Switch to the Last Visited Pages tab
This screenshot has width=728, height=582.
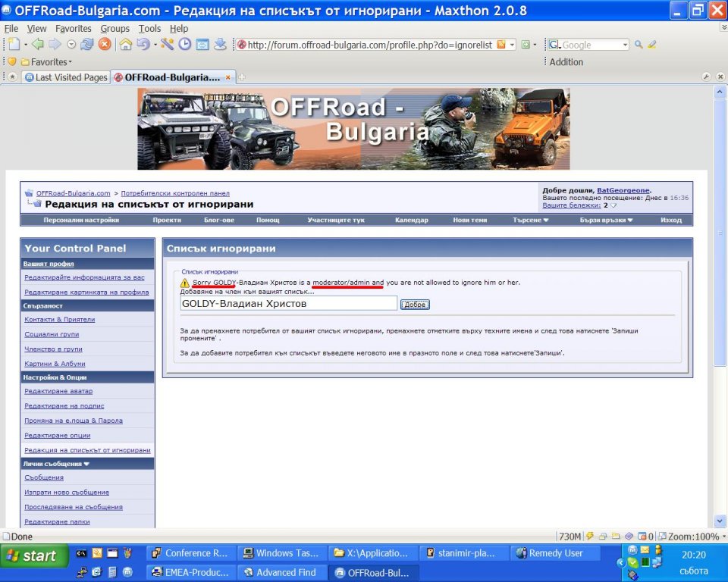[66, 77]
